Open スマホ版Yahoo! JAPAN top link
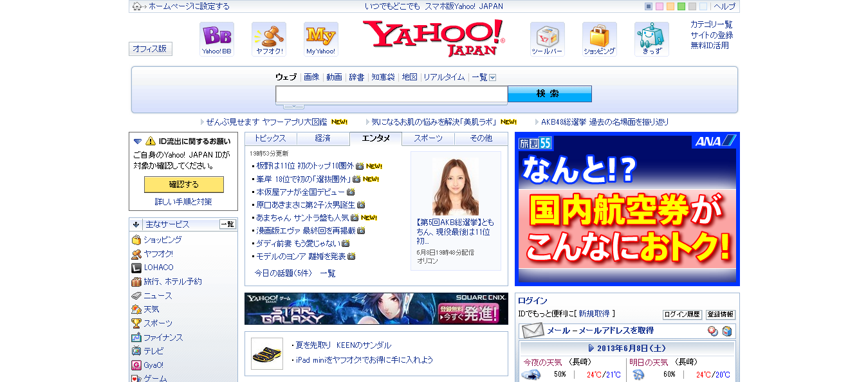868x382 pixels. coord(463,6)
